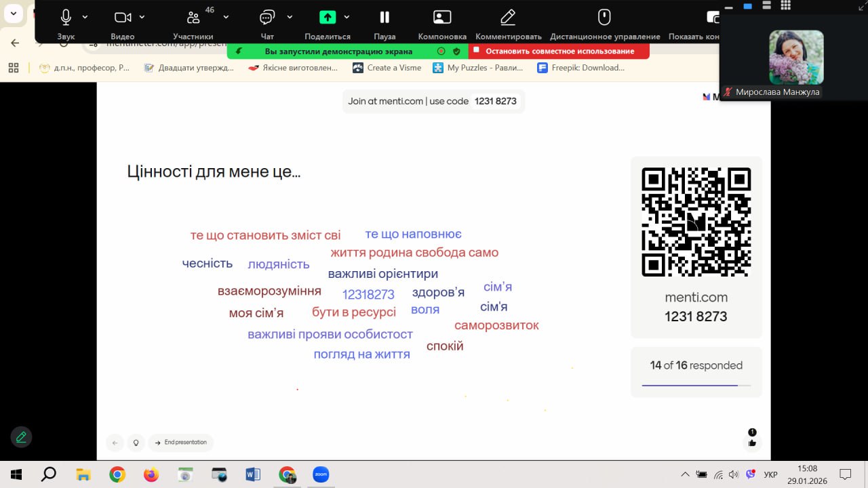Click the green Share screen icon
The width and height of the screenshot is (868, 488).
328,18
